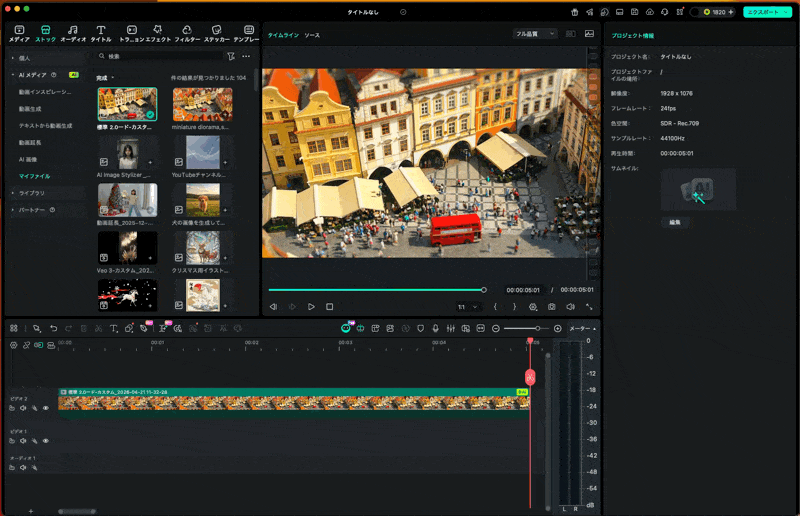
Task: Expand the 個人 sidebar section
Action: point(13,58)
